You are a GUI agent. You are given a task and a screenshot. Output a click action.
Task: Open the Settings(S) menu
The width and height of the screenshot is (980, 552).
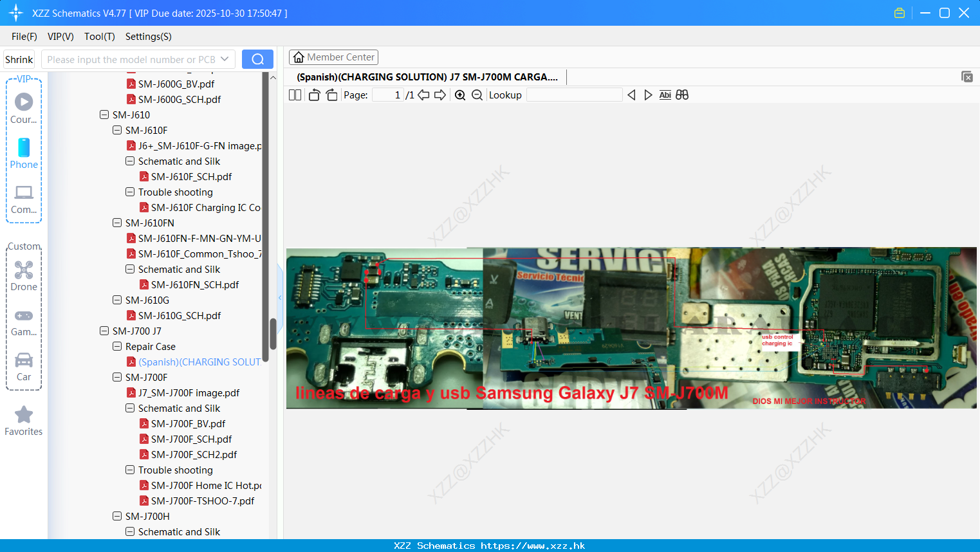(149, 36)
